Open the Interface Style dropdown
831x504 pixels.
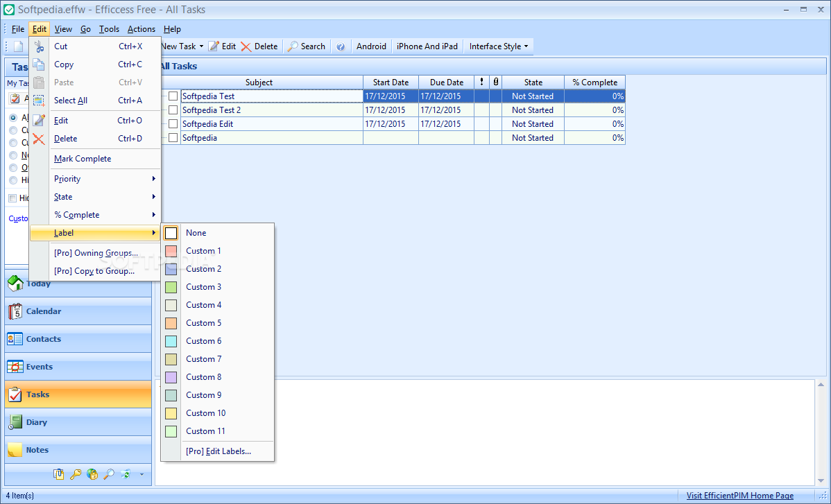tap(499, 46)
